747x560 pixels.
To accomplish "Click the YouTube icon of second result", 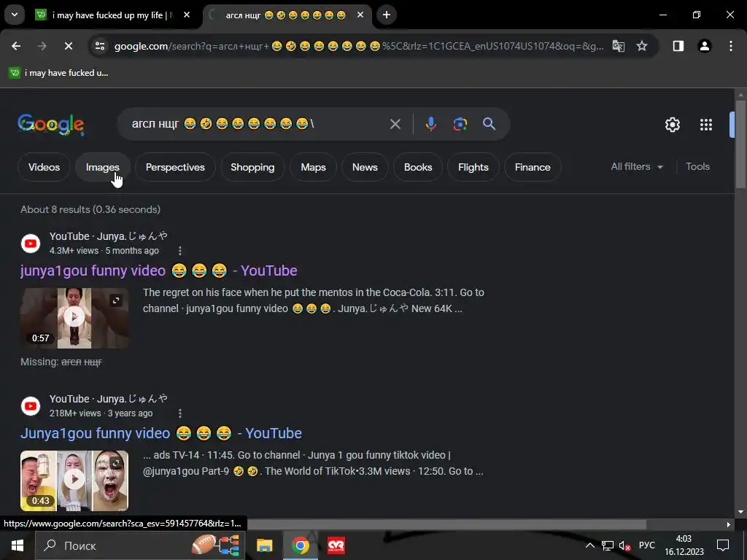I will pyautogui.click(x=31, y=406).
